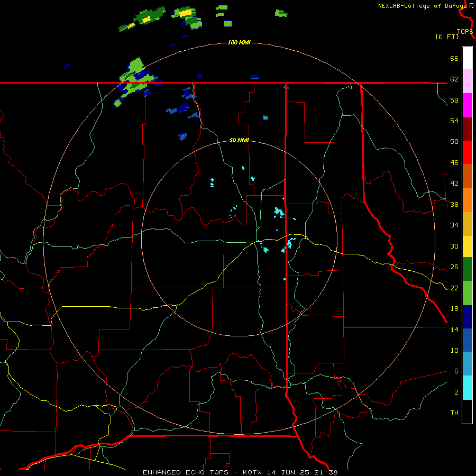This screenshot has height=476, width=476.
Task: Click the legend value "30"
Action: [x=454, y=246]
